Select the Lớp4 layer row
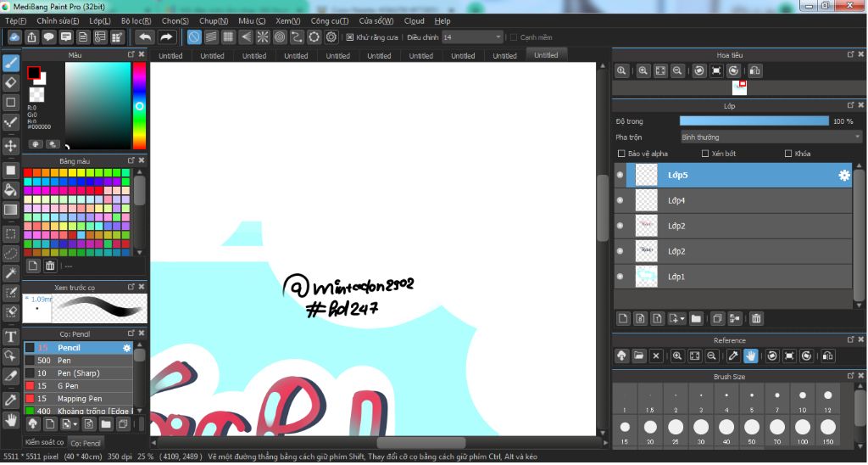Viewport: 868px width, 465px height. coord(733,200)
